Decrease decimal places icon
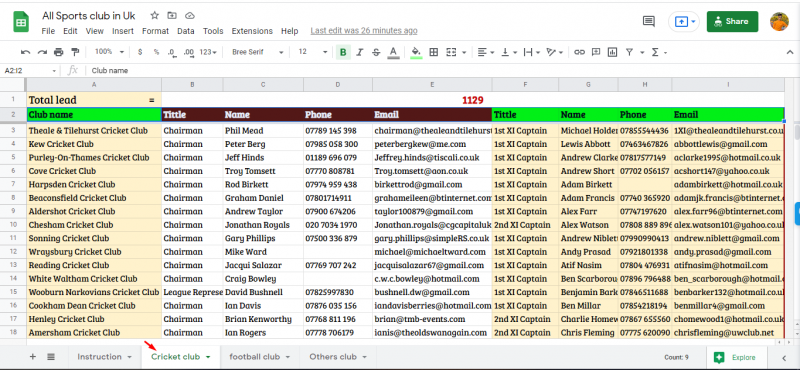This screenshot has width=800, height=370. coord(172,52)
